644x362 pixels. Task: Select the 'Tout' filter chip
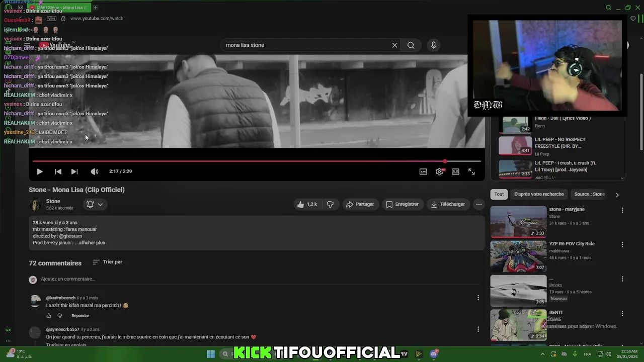click(x=499, y=194)
